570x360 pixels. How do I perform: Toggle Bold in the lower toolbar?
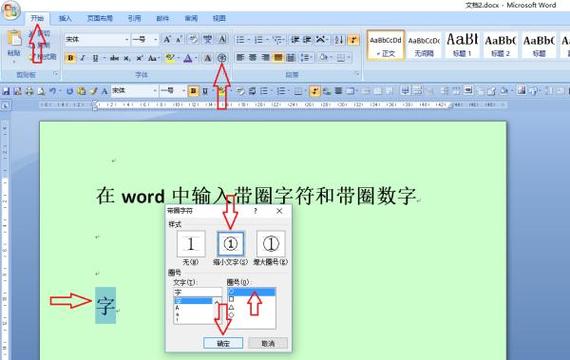coord(193,91)
